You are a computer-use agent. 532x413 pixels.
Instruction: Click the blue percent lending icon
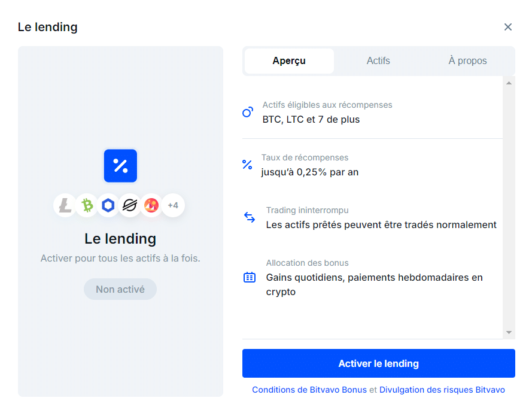coord(120,166)
